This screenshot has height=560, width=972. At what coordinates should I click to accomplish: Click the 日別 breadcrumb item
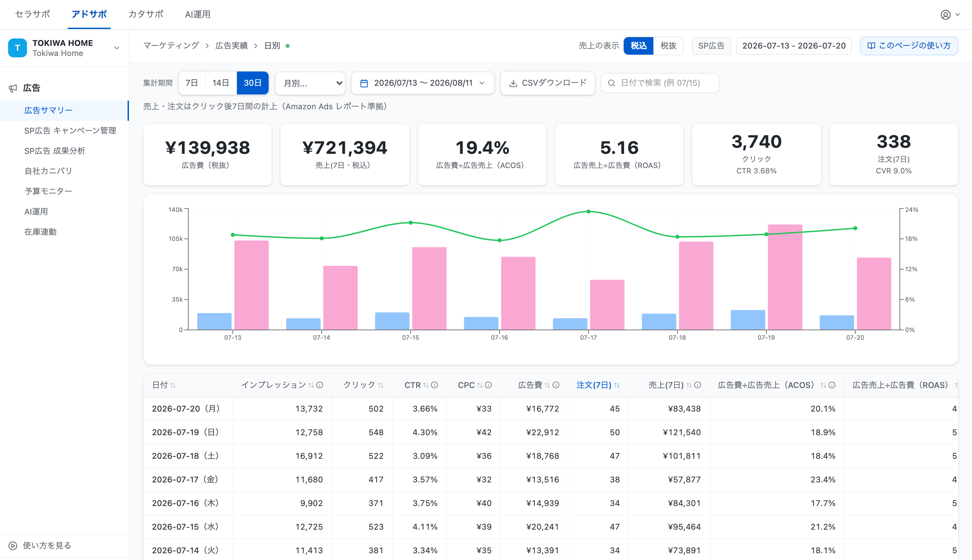(x=272, y=46)
